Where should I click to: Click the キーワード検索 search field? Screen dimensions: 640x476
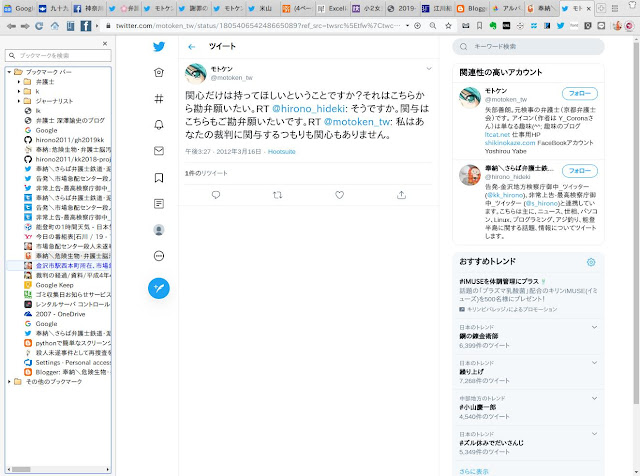pos(528,47)
